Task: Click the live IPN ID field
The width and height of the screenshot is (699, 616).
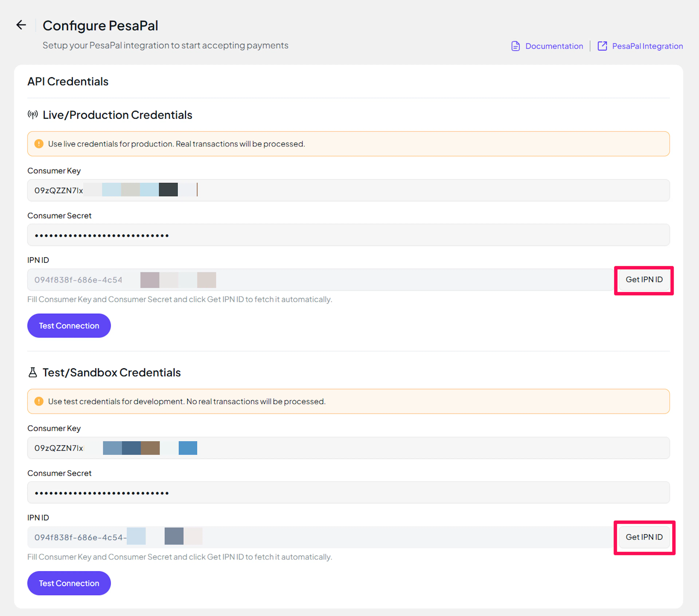Action: tap(376, 280)
